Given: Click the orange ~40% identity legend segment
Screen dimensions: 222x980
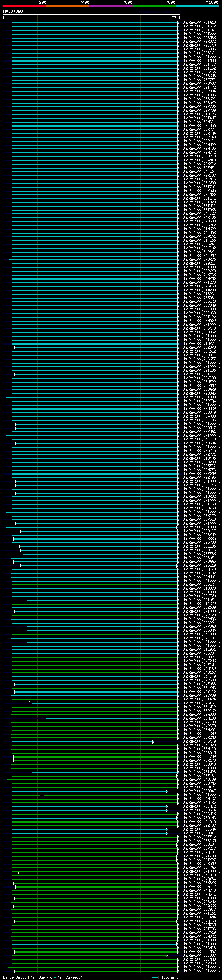Looking at the screenshot, I should pos(68,6).
